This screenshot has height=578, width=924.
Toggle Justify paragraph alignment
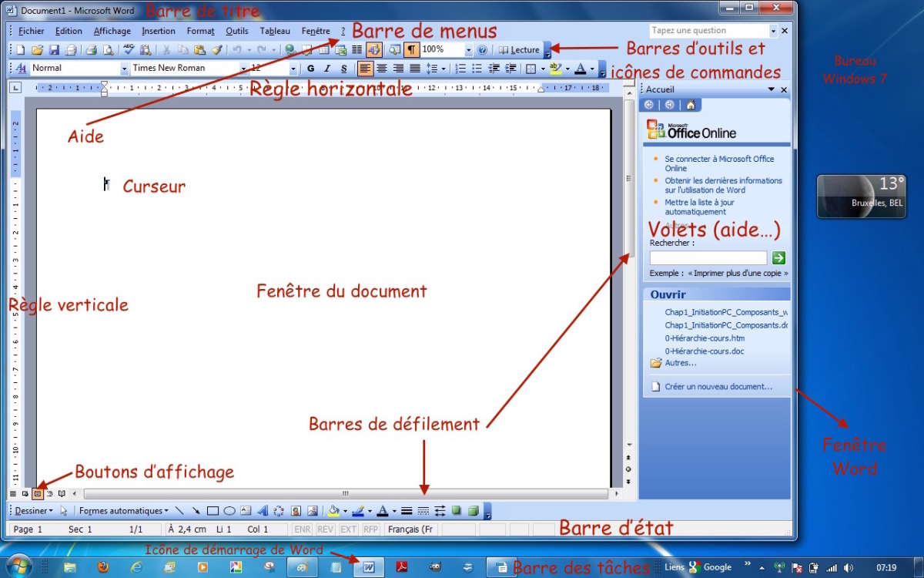pos(415,69)
